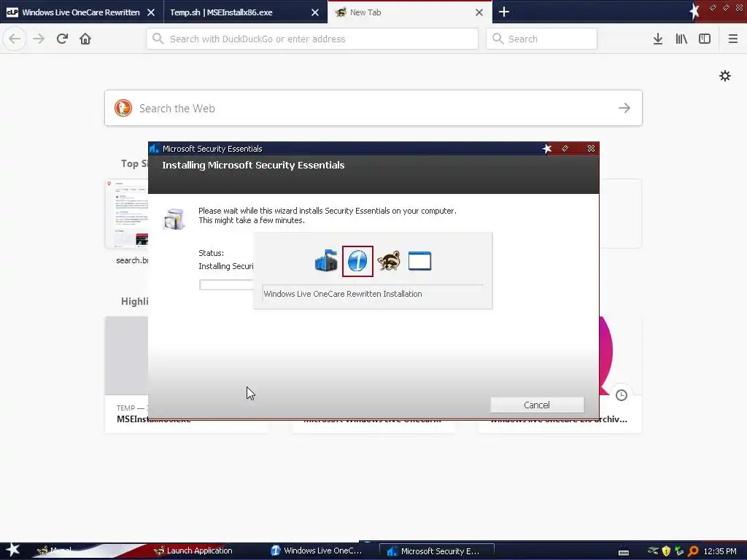
Task: Open a new browser tab
Action: click(503, 12)
